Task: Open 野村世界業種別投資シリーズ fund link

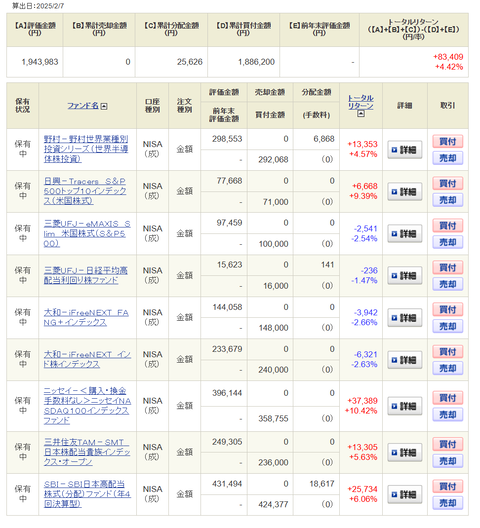Action: [86, 149]
